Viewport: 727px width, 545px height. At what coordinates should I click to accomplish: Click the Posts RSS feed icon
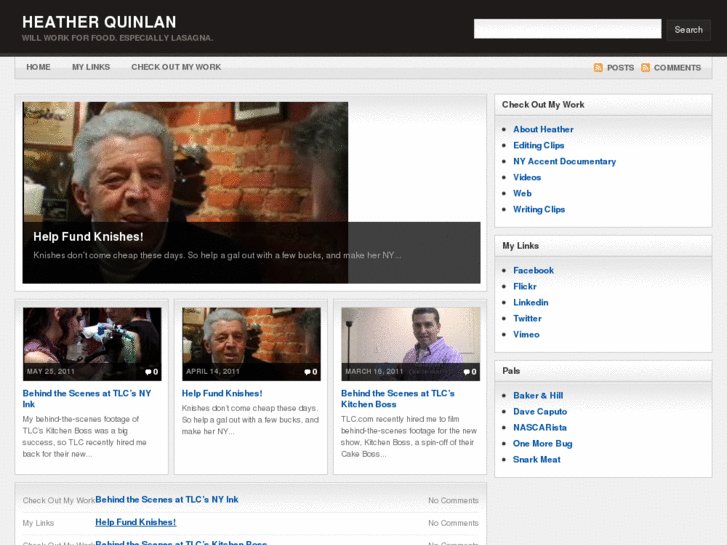click(598, 68)
